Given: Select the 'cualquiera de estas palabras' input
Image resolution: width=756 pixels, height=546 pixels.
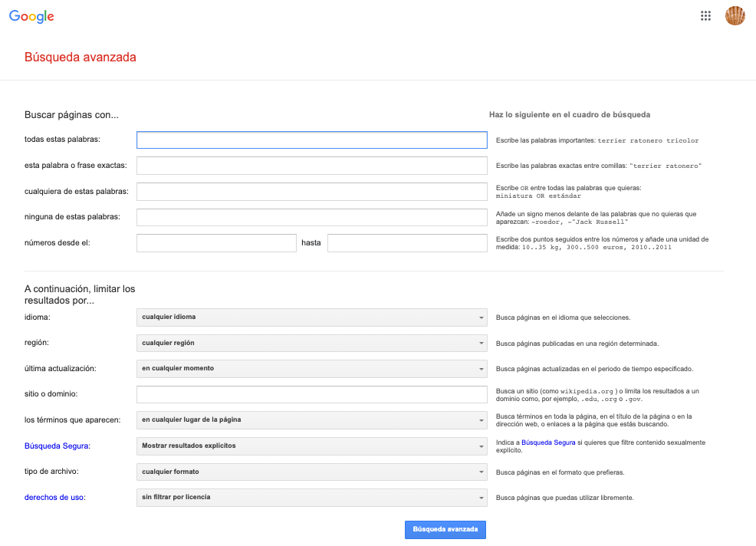Looking at the screenshot, I should tap(311, 191).
